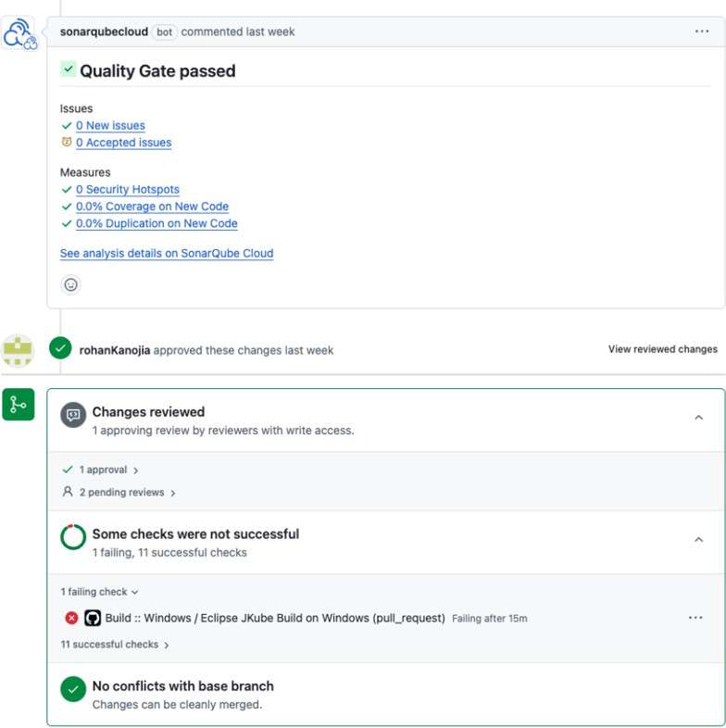Screen dimensions: 726x728
Task: Click View reviewed changes
Action: click(x=662, y=349)
